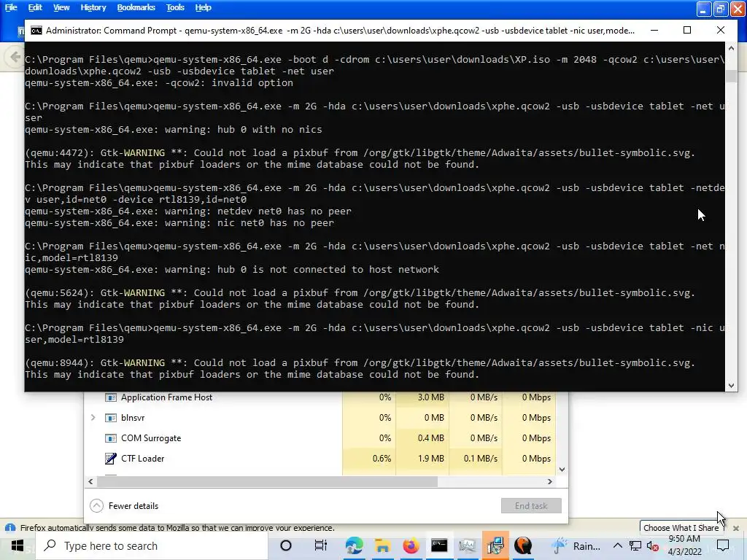Click Task Manager vertical scroll down arrow
This screenshot has width=747, height=560.
point(562,470)
